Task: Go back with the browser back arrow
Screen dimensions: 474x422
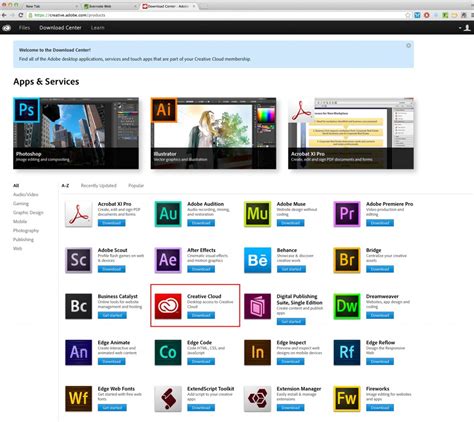Action: click(x=4, y=15)
